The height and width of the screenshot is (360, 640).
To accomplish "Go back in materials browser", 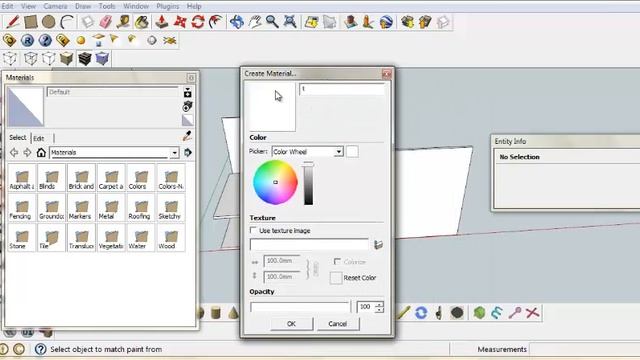I will click(14, 153).
